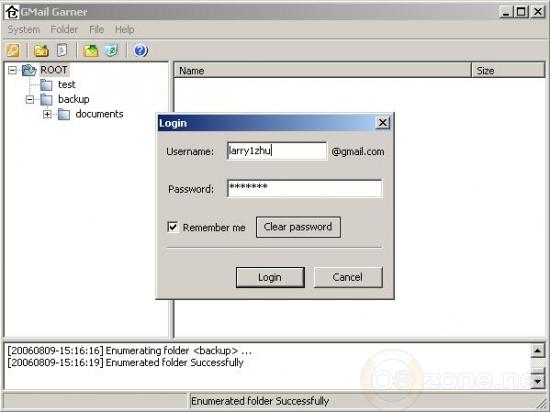Click the new folder toolbar icon
Image resolution: width=550 pixels, height=412 pixels.
click(x=41, y=50)
